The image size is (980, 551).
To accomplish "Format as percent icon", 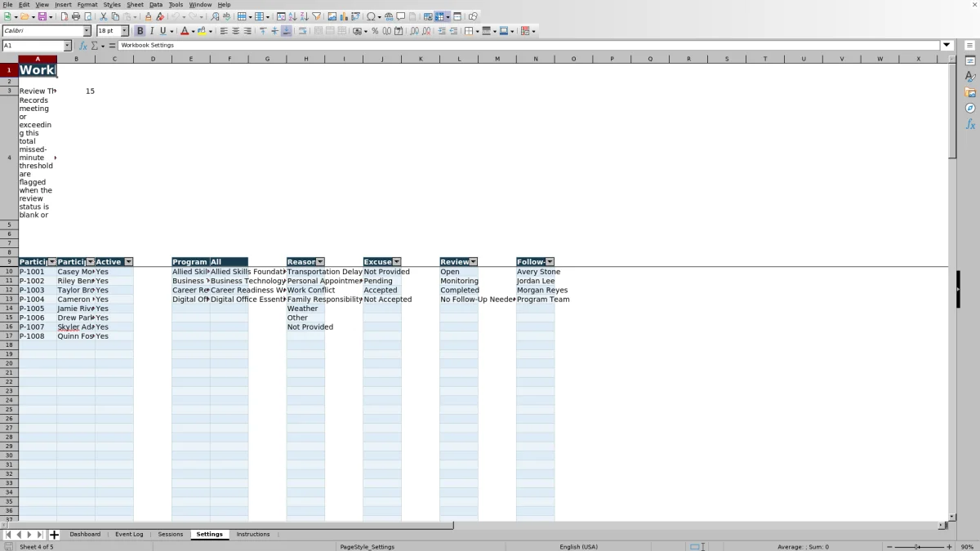I will click(x=375, y=31).
